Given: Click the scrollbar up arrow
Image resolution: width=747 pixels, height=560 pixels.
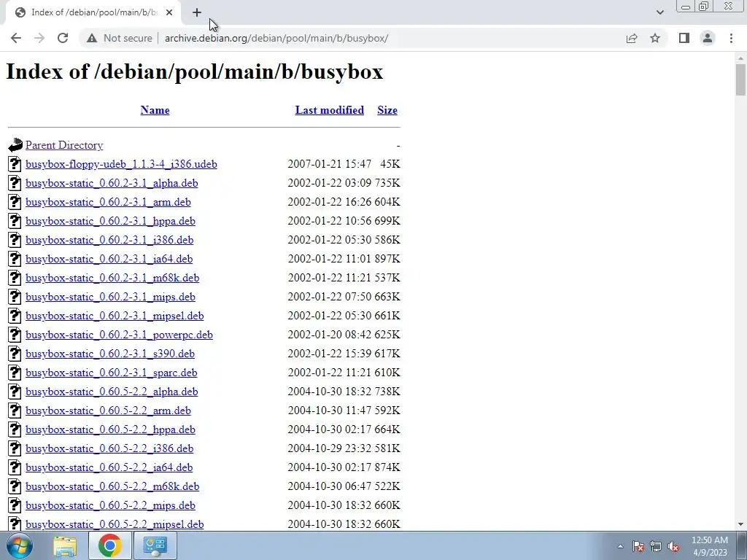Looking at the screenshot, I should (740, 58).
